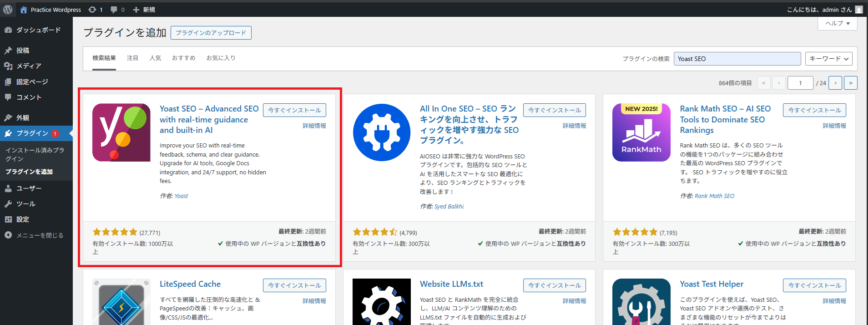The image size is (868, 325).
Task: Install Website LLMs.txt now
Action: [555, 285]
